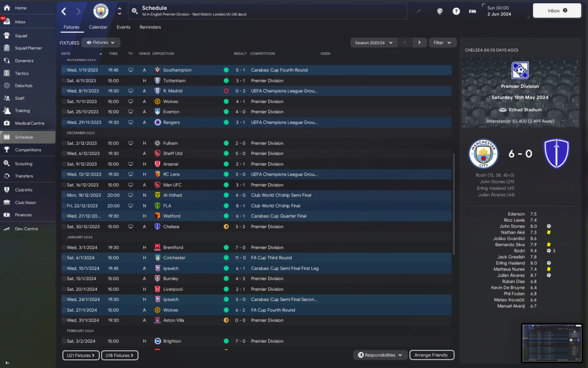Switch to the Reminders tab

tap(150, 27)
